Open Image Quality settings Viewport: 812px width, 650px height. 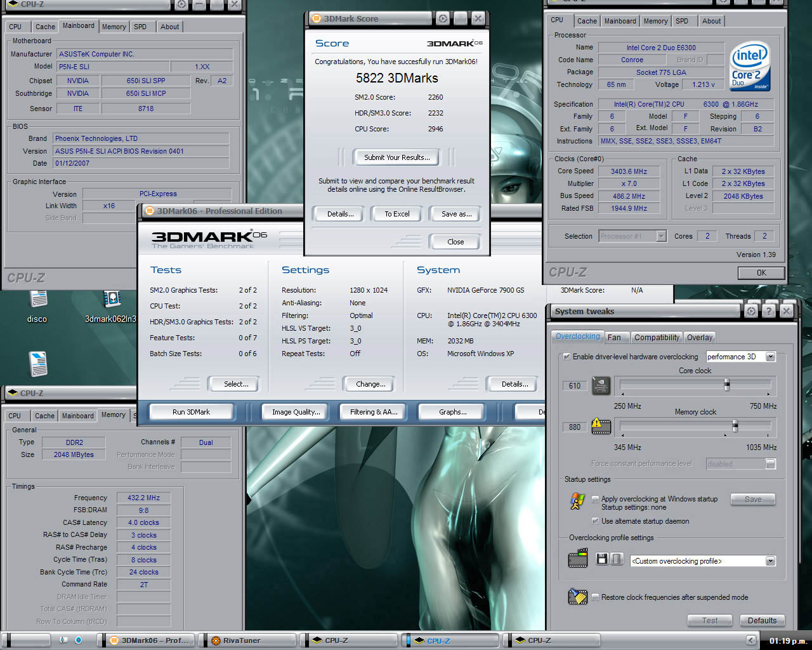[296, 412]
